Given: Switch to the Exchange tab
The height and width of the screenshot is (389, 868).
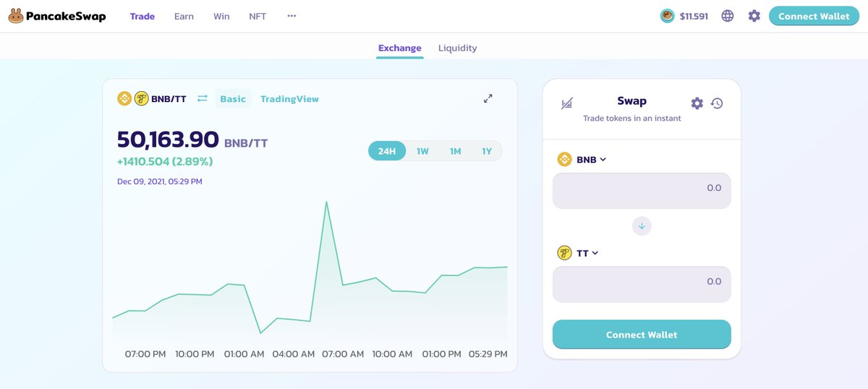Looking at the screenshot, I should coord(399,48).
